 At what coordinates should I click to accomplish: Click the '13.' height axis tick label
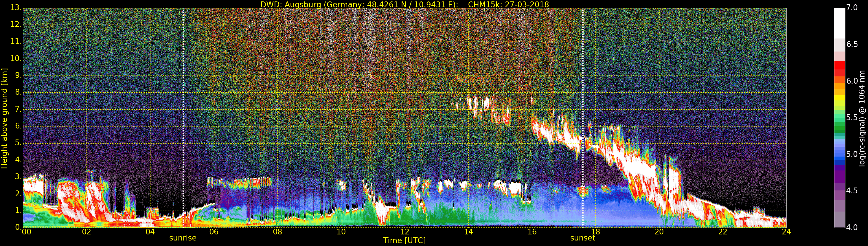tap(16, 8)
